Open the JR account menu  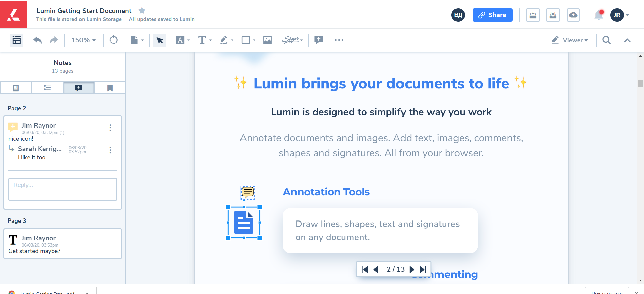tap(620, 15)
